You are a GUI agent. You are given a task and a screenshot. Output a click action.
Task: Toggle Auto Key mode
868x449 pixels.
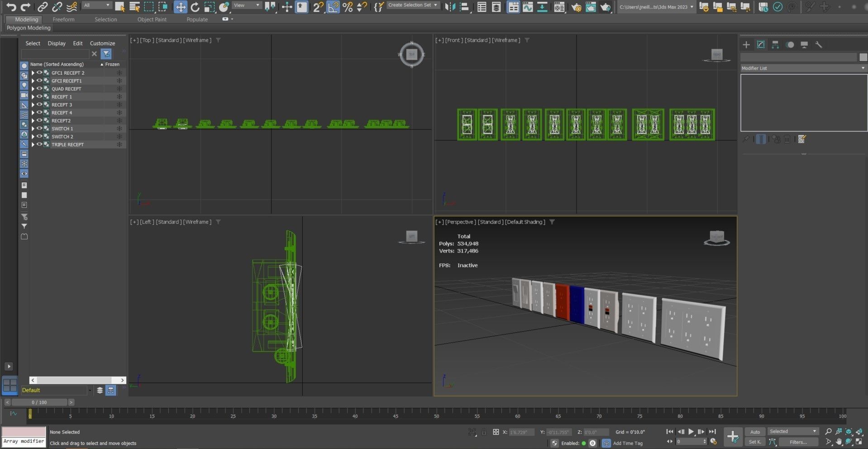(x=755, y=432)
